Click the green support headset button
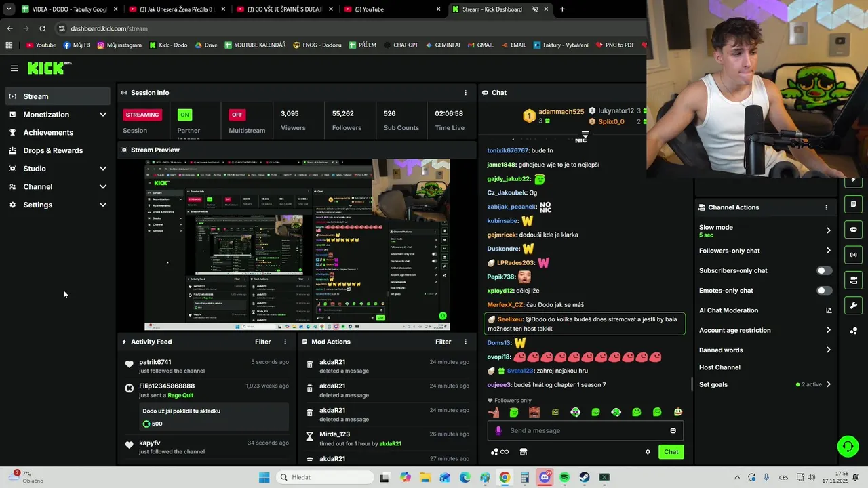 (x=848, y=446)
